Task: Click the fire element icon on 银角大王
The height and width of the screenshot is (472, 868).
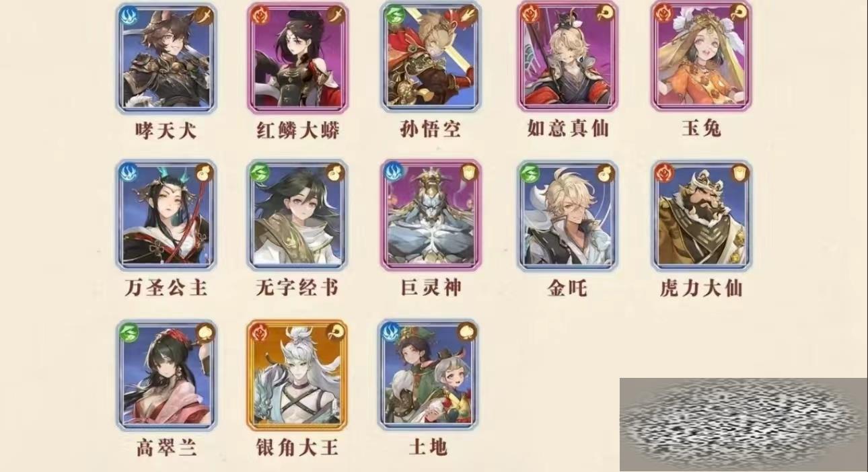Action: click(x=259, y=332)
